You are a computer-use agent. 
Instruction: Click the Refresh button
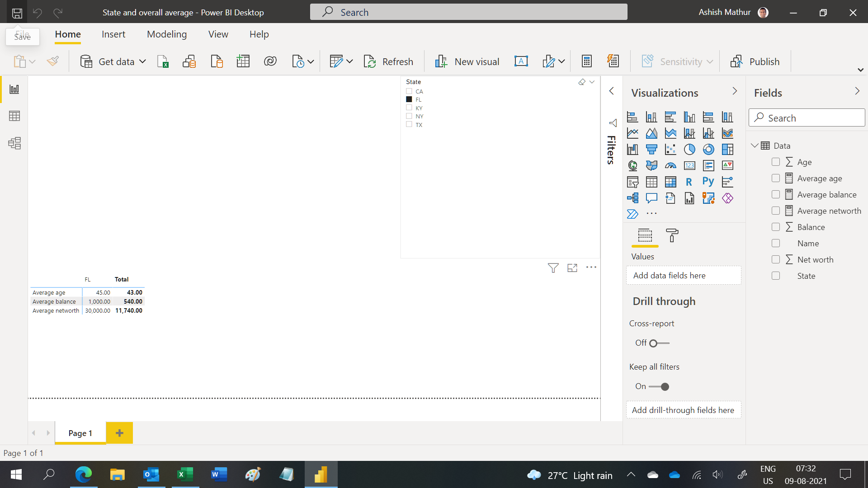coord(388,61)
